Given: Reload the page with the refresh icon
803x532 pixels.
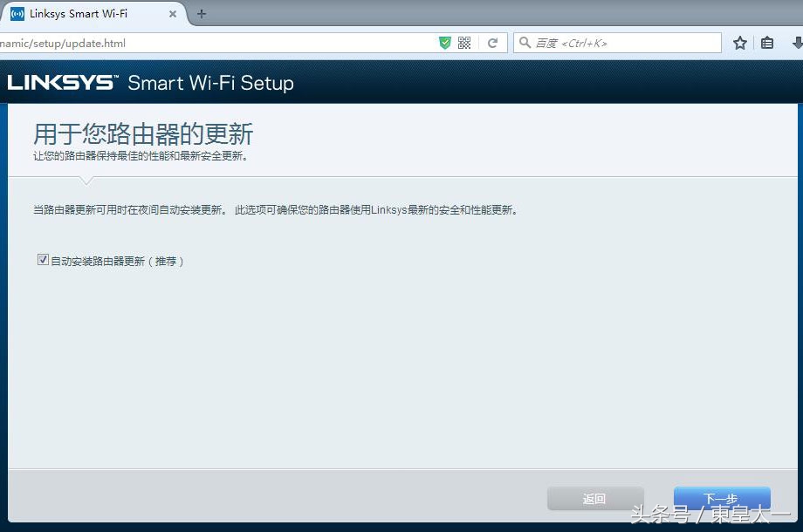Looking at the screenshot, I should [494, 42].
